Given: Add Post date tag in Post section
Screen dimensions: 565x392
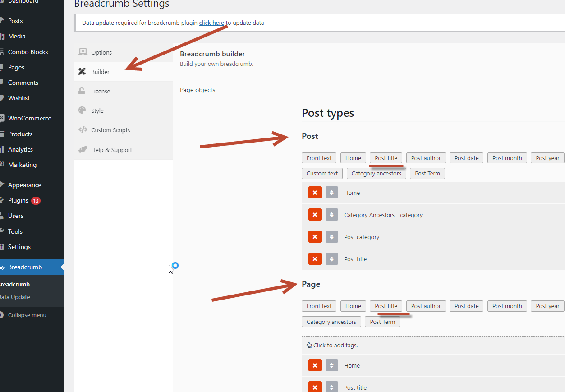Looking at the screenshot, I should [x=467, y=158].
